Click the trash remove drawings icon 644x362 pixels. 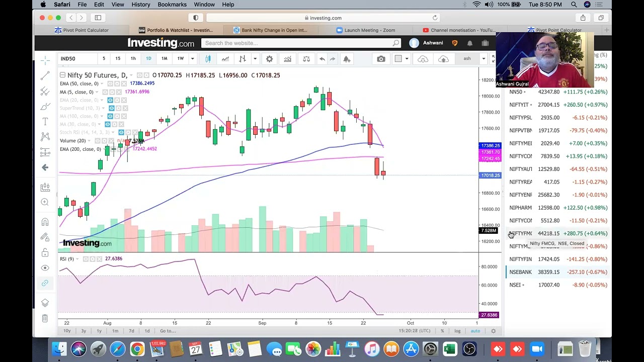[45, 318]
